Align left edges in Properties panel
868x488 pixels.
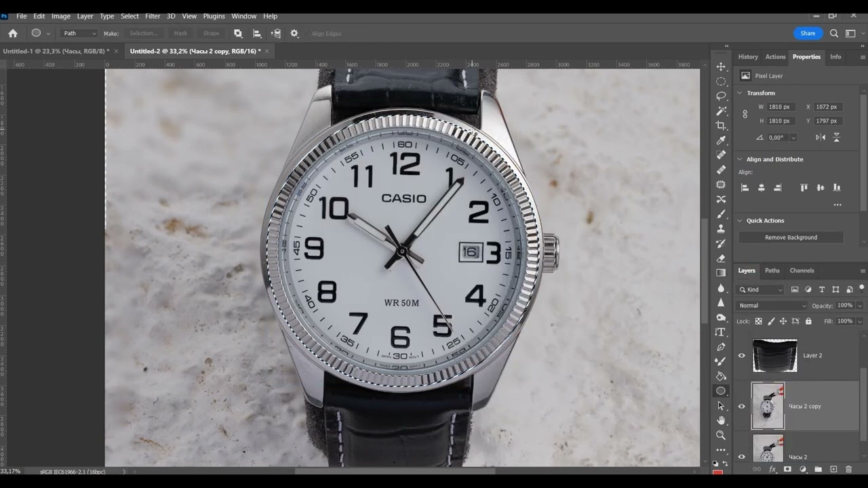745,188
